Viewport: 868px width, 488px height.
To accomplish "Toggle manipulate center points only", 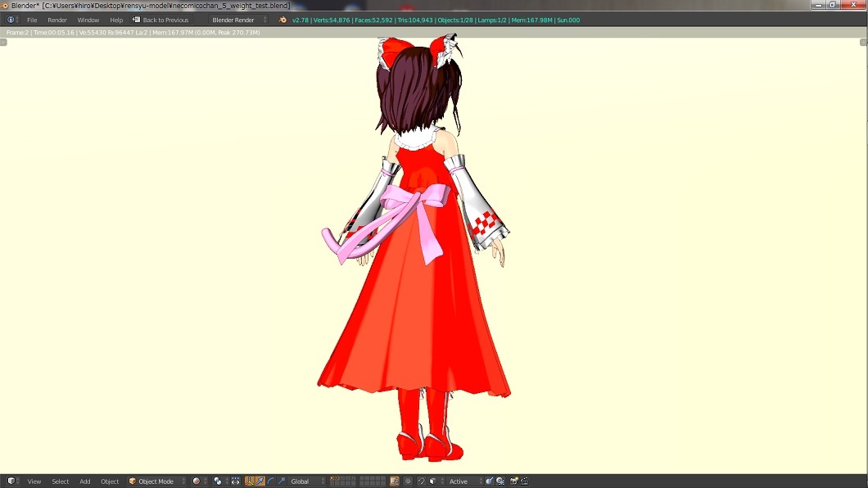I will point(235,481).
